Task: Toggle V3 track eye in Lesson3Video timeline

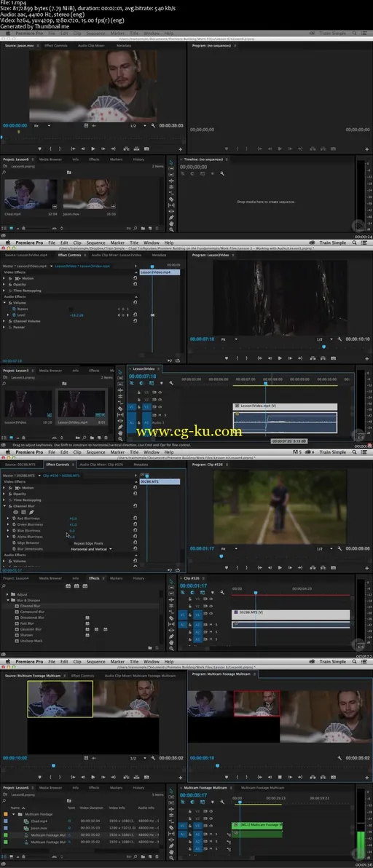Action: click(x=160, y=392)
